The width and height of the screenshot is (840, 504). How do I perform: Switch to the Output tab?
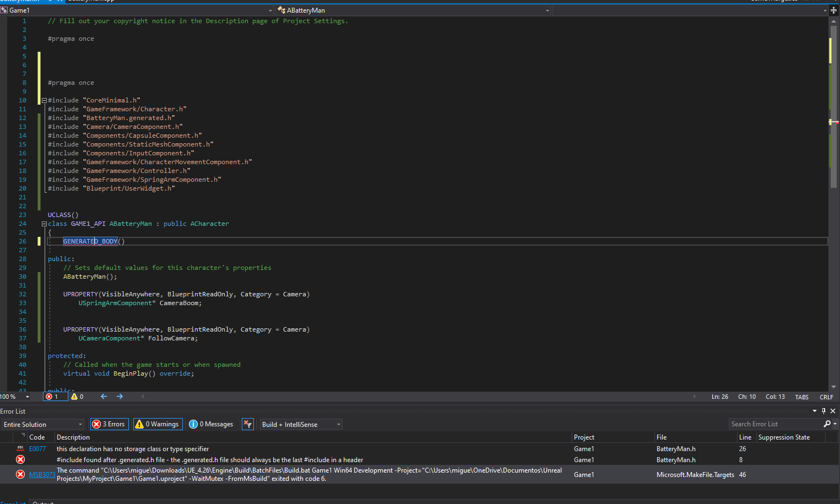point(43,502)
